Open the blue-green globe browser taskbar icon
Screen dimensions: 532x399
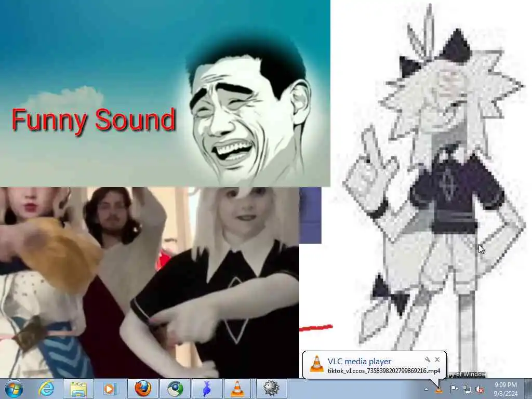(175, 389)
